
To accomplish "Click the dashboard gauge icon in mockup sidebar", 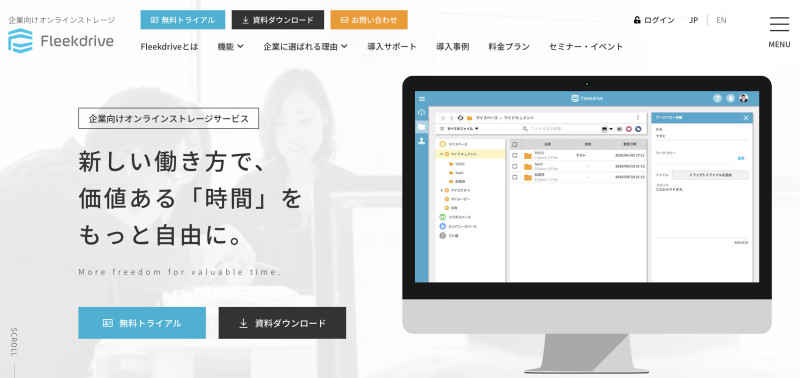I will point(421,112).
